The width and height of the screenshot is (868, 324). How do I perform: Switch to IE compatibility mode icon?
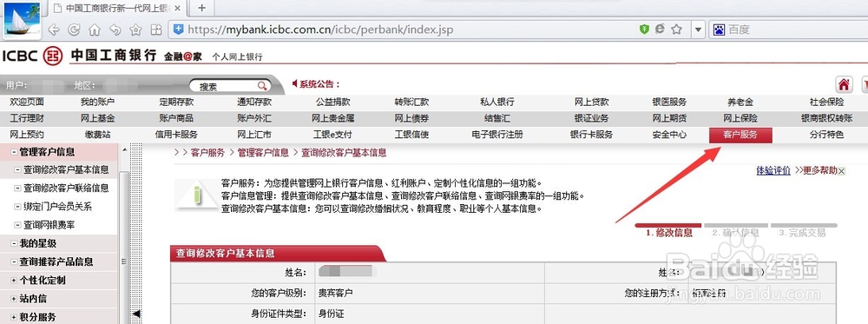pos(660,30)
